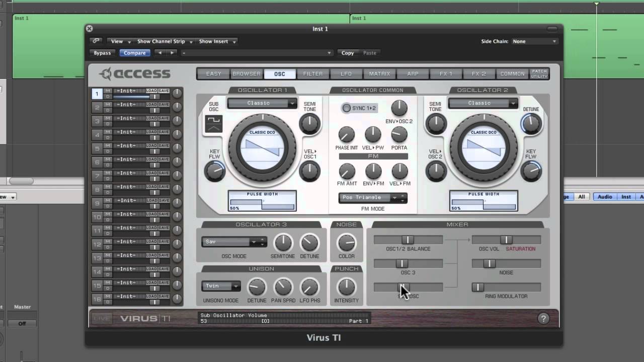Viewport: 644px width, 362px height.
Task: Adjust the OSC1/2 Balance slider
Action: [x=408, y=240]
